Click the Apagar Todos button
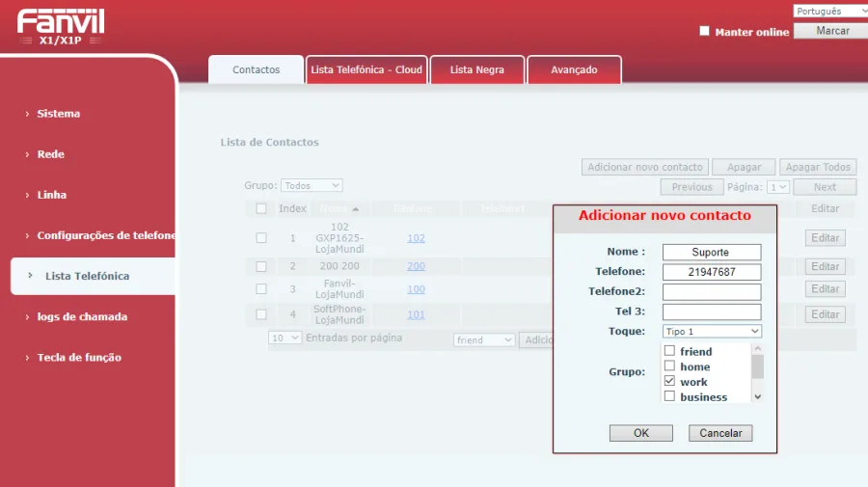The image size is (868, 487). 818,167
